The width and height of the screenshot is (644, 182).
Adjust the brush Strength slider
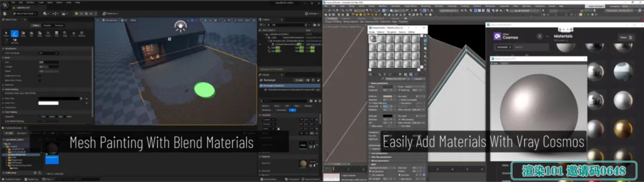point(48,67)
